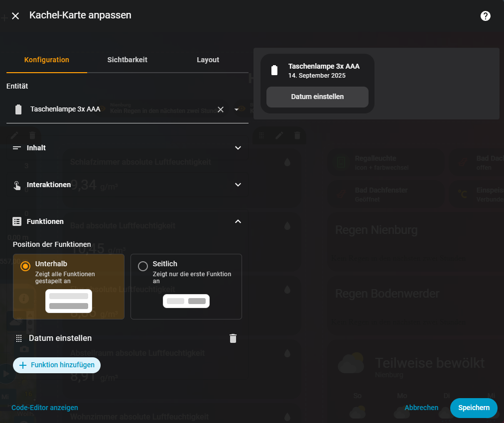The height and width of the screenshot is (423, 504).
Task: Click the battery icon in the preview card
Action: [274, 70]
